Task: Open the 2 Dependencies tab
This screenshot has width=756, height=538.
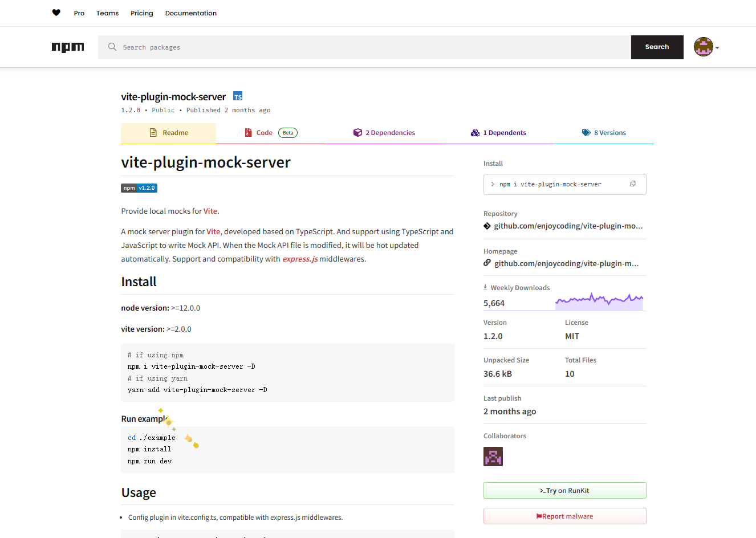Action: point(384,133)
